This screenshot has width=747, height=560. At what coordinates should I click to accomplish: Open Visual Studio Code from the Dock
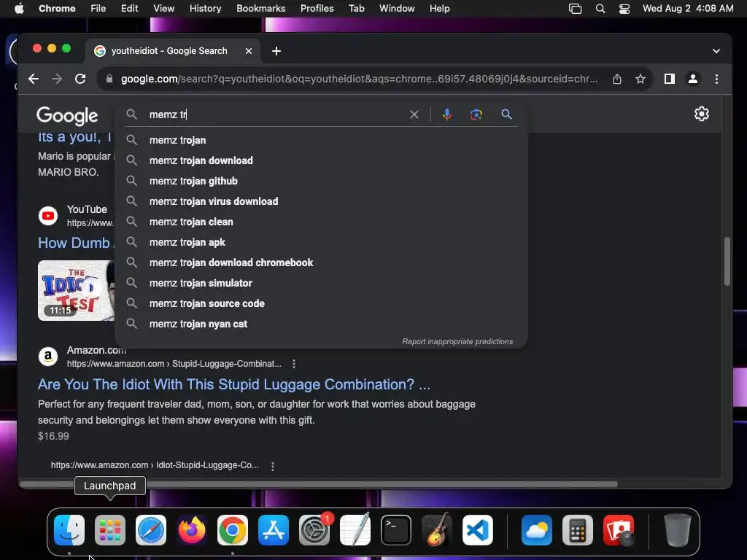click(478, 530)
